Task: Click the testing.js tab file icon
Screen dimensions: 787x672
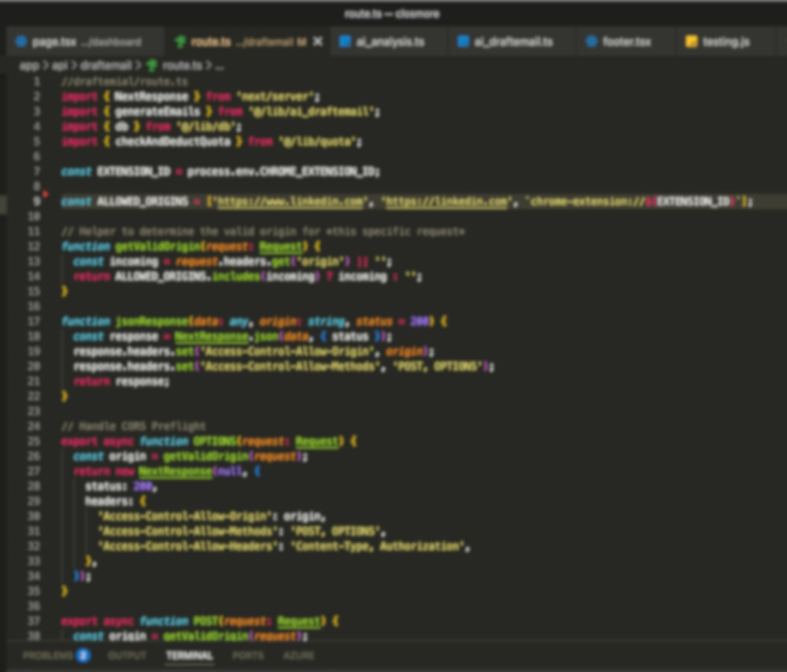Action: click(x=691, y=42)
